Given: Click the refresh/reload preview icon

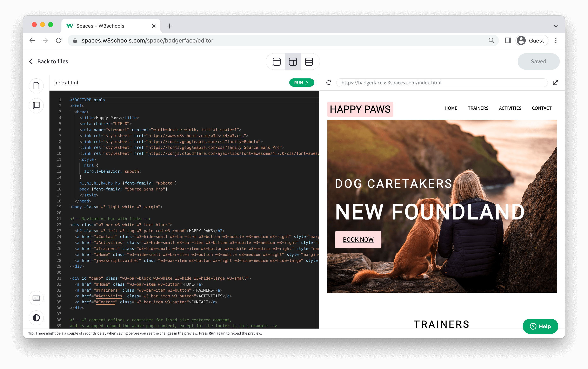Looking at the screenshot, I should 329,83.
